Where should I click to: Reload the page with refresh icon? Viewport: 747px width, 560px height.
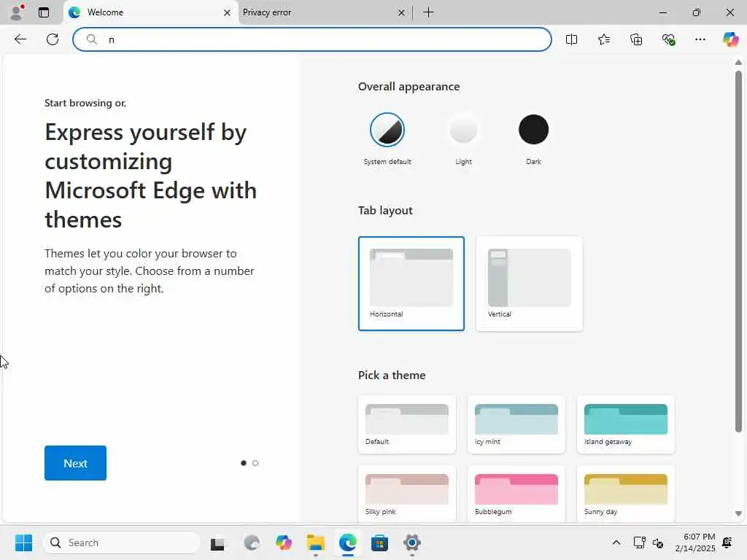[53, 39]
